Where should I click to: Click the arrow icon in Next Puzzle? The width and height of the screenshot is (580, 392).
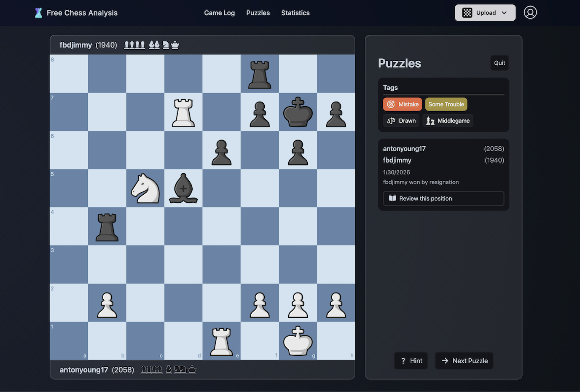(445, 361)
